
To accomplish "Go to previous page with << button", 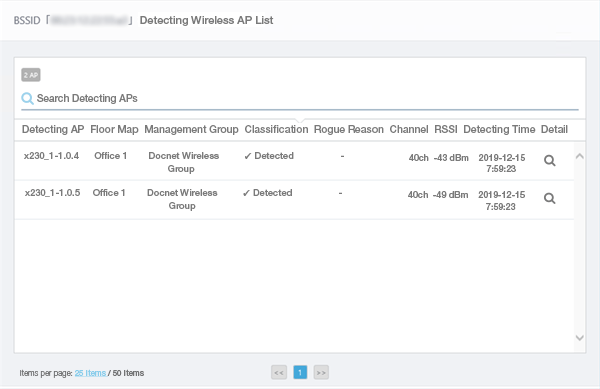I will [279, 373].
